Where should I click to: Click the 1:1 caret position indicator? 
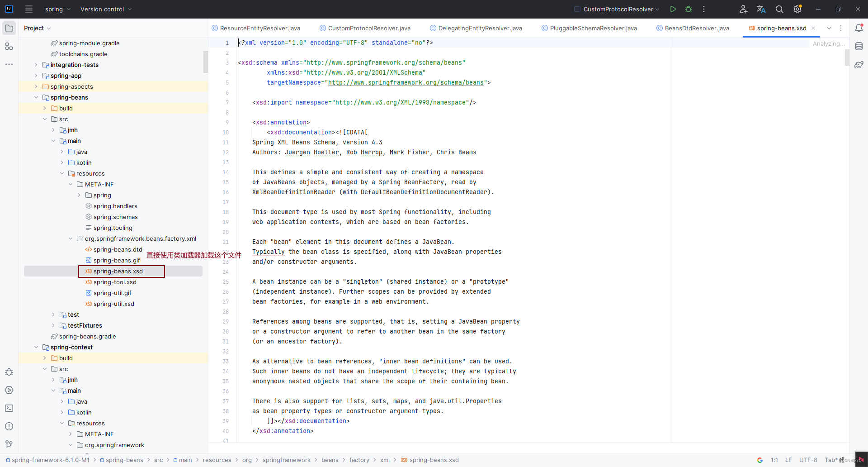pyautogui.click(x=774, y=460)
